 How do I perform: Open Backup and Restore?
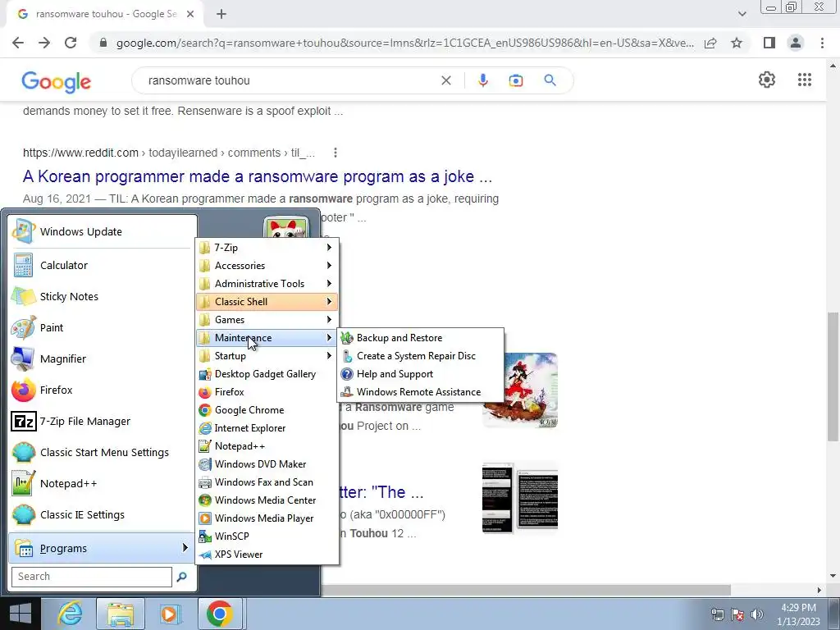pos(421,338)
